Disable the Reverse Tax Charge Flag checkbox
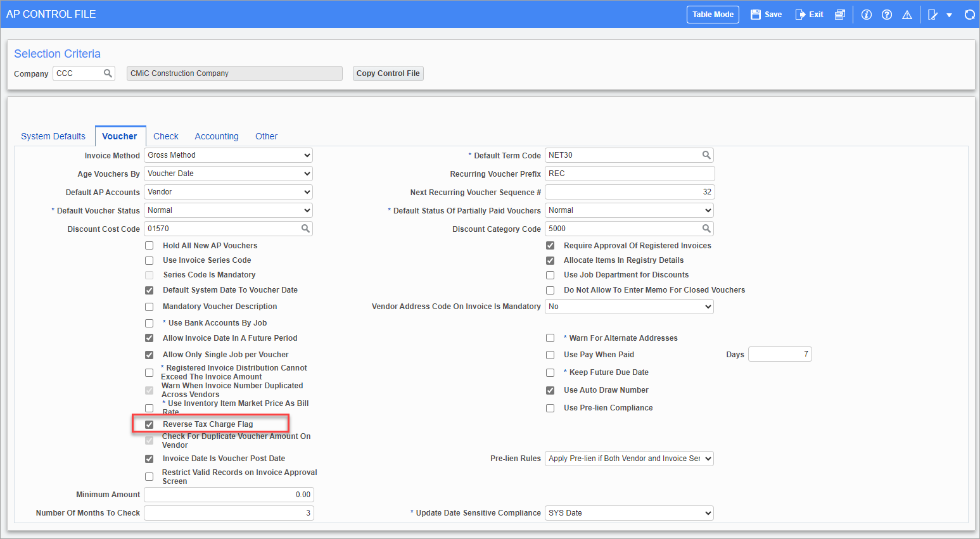The width and height of the screenshot is (980, 539). (149, 424)
